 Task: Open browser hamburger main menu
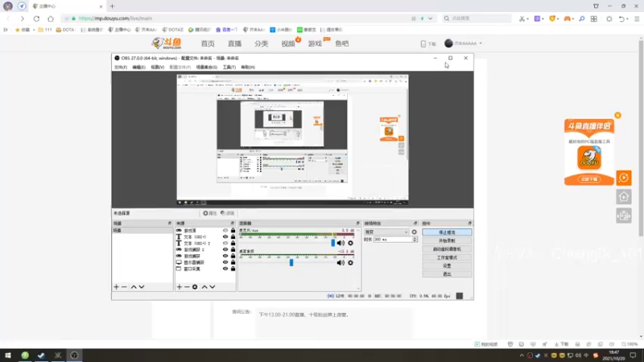[637, 19]
